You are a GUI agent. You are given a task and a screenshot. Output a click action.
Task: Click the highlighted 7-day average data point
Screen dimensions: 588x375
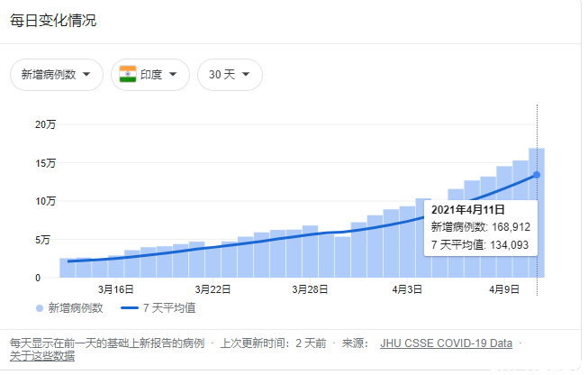(537, 175)
